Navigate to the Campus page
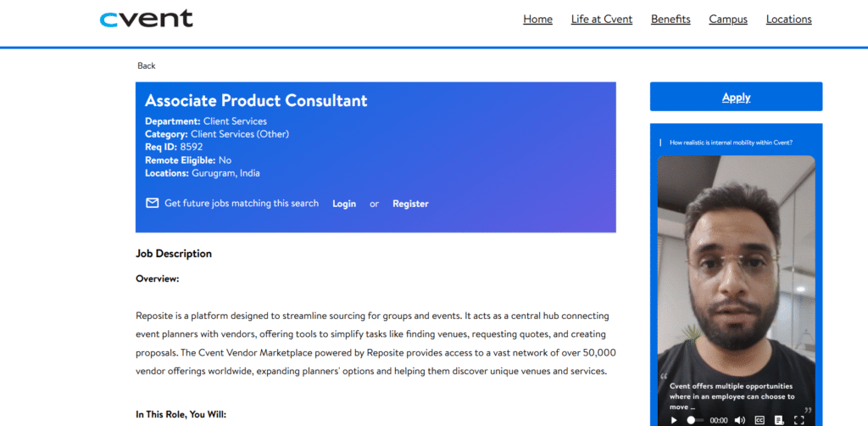 [x=728, y=20]
